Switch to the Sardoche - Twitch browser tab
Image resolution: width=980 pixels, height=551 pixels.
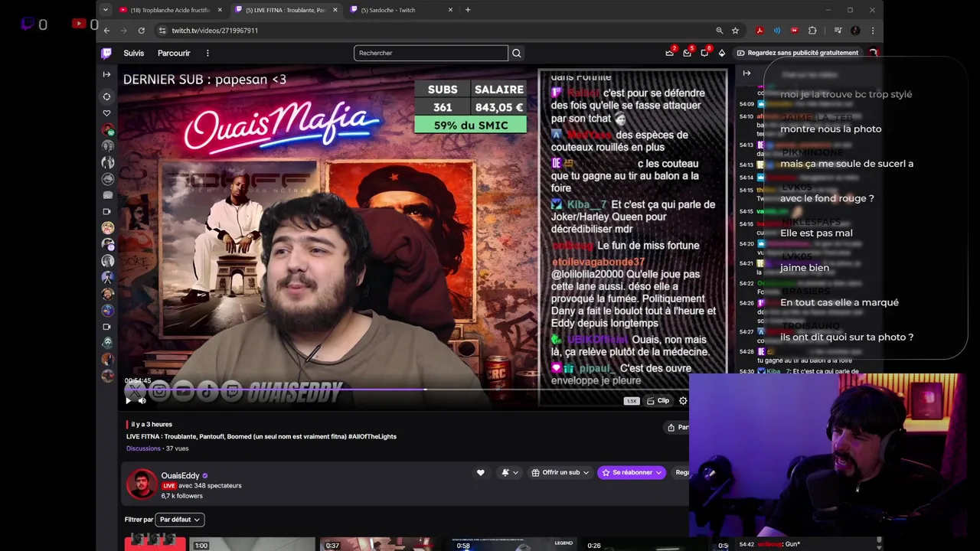(x=400, y=10)
